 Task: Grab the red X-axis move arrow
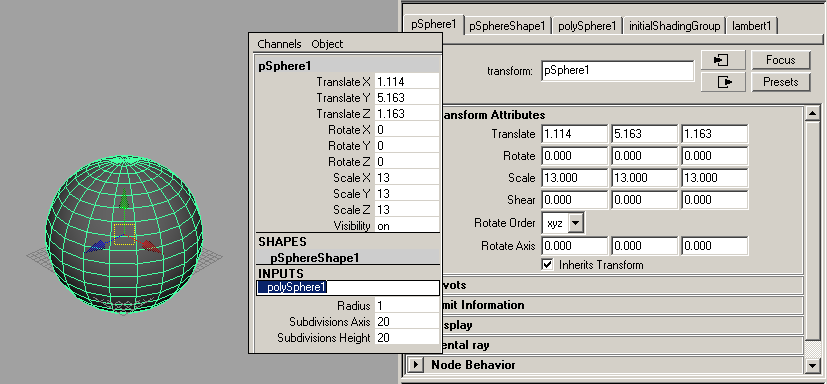[x=151, y=246]
